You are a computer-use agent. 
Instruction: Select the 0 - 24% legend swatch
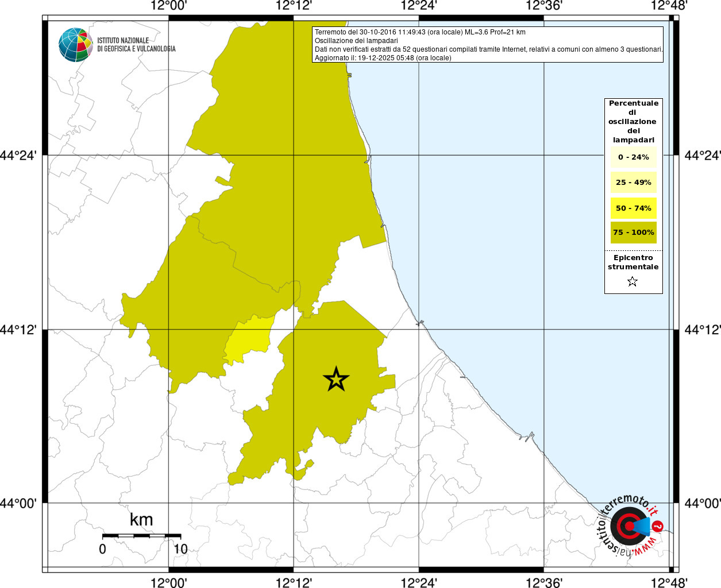634,157
